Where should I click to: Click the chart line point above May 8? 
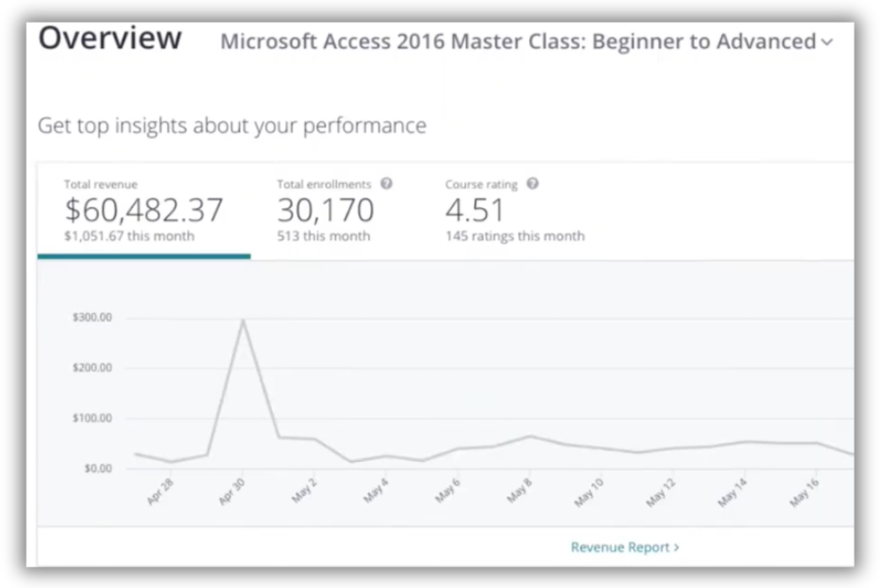(530, 437)
